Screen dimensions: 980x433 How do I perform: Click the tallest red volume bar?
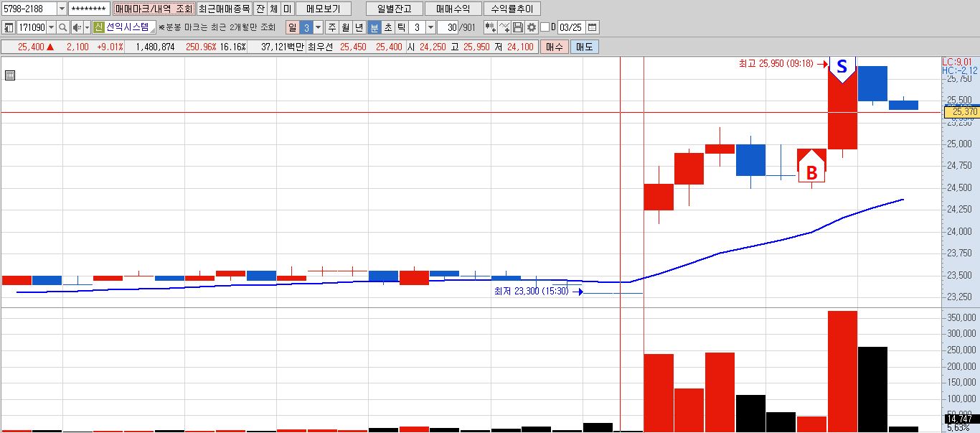[x=842, y=371]
